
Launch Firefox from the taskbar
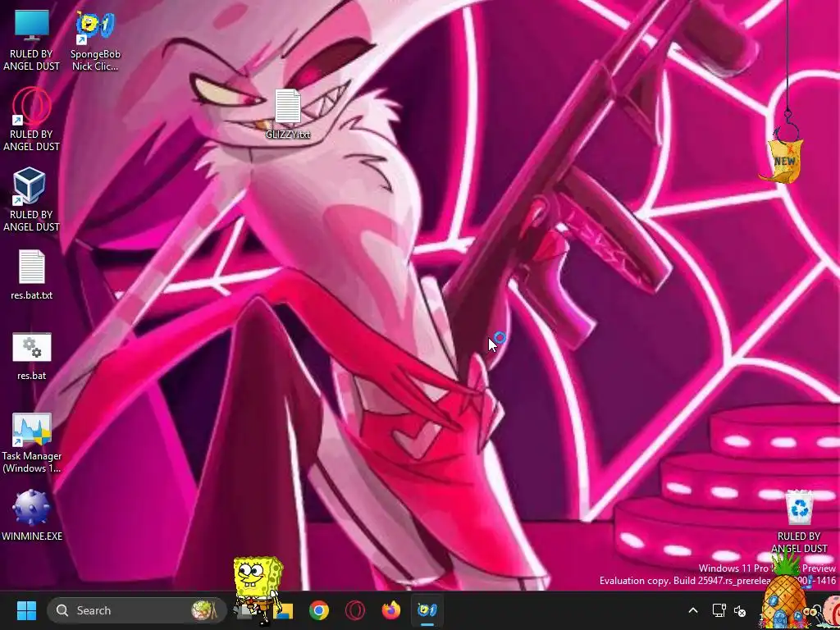pyautogui.click(x=391, y=610)
